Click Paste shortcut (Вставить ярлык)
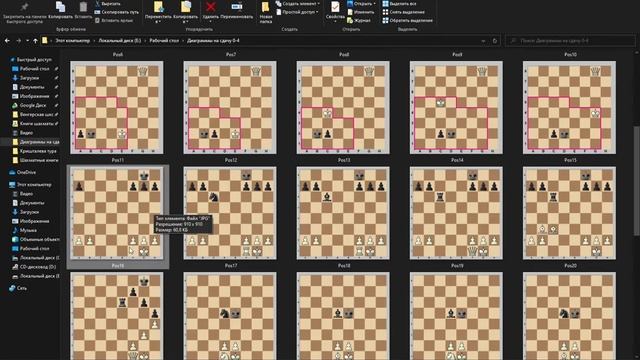 click(x=113, y=20)
